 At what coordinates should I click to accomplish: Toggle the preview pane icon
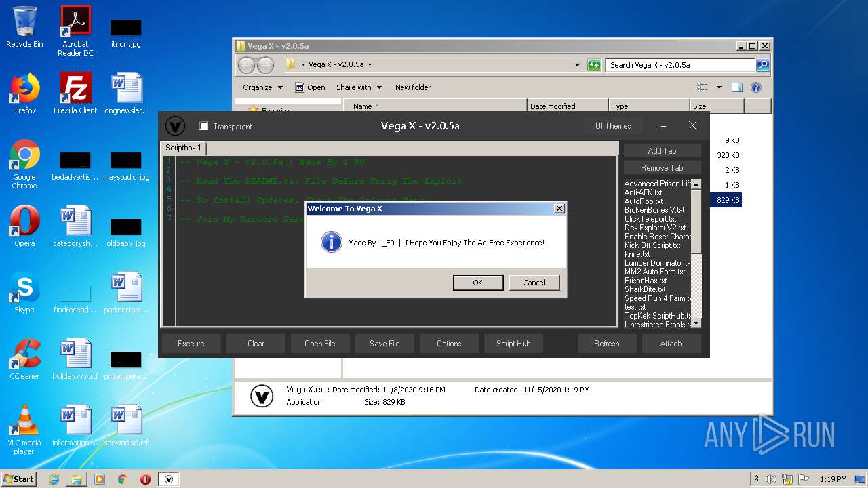[x=737, y=87]
